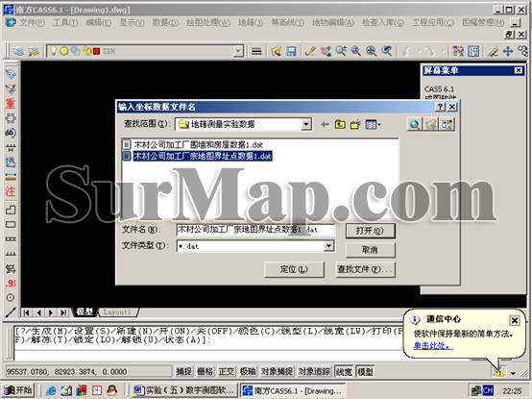
Task: Select the circle tool in left toolbar
Action: point(11,298)
